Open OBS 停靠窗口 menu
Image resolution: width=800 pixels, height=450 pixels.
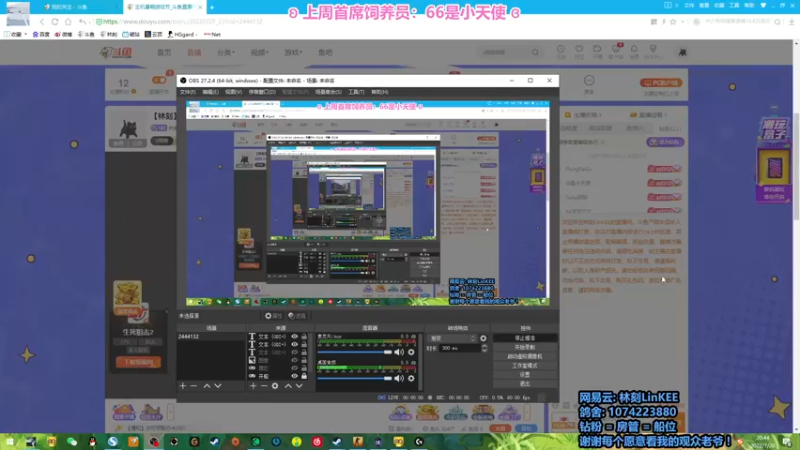(x=262, y=92)
